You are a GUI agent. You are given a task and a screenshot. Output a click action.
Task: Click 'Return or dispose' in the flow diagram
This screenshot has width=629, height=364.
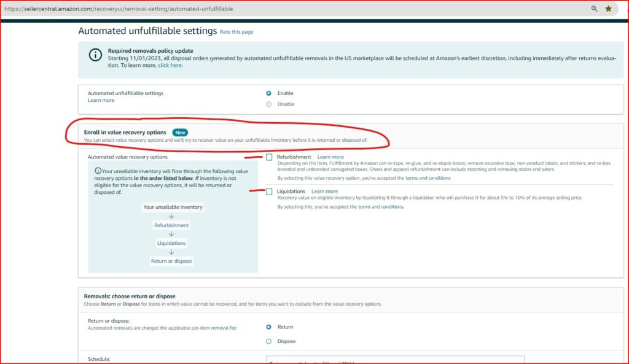(x=171, y=261)
